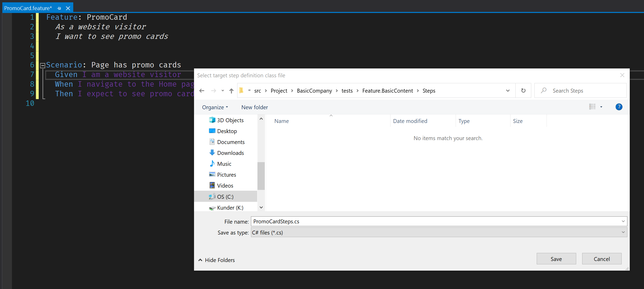Select the Downloads folder in sidebar

(230, 153)
